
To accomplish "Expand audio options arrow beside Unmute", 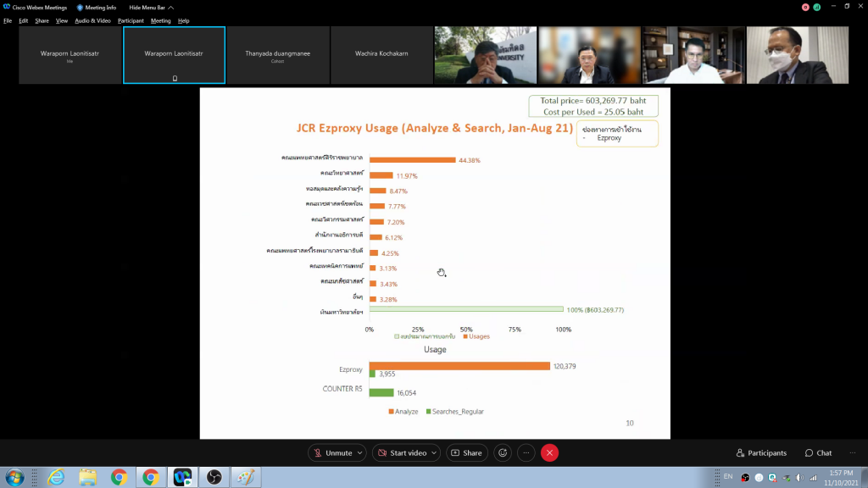I will [359, 453].
